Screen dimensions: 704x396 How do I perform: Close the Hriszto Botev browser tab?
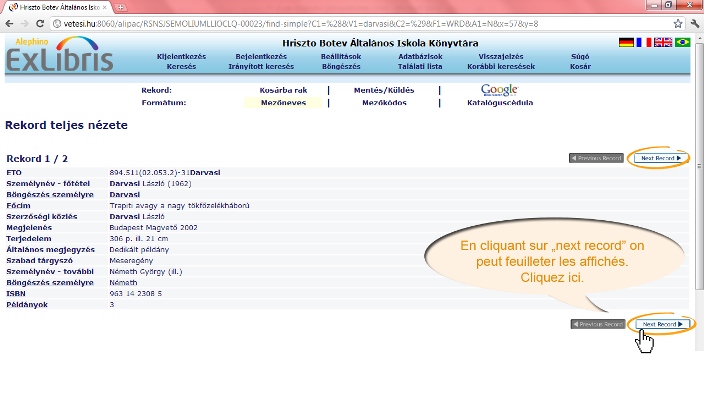(105, 7)
